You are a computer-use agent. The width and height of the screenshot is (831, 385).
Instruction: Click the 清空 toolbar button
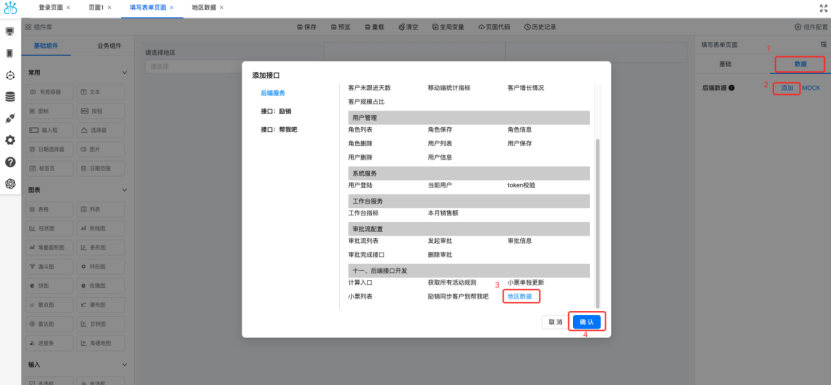point(408,27)
